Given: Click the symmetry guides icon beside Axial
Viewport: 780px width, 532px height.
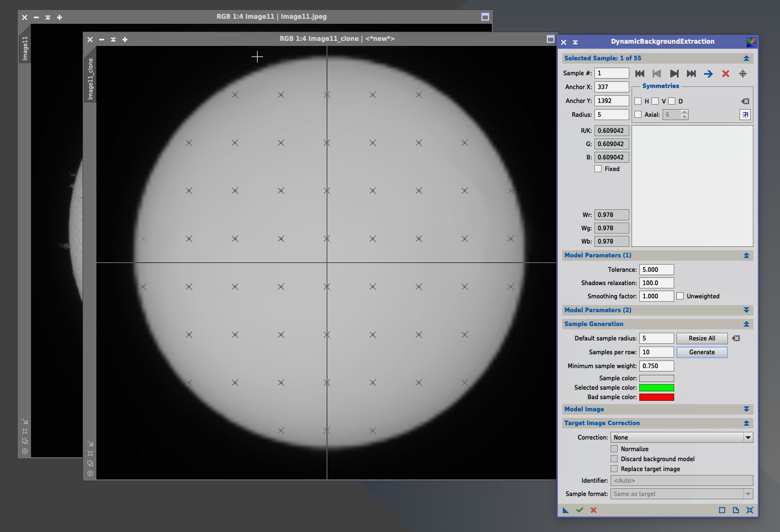Looking at the screenshot, I should 745,115.
